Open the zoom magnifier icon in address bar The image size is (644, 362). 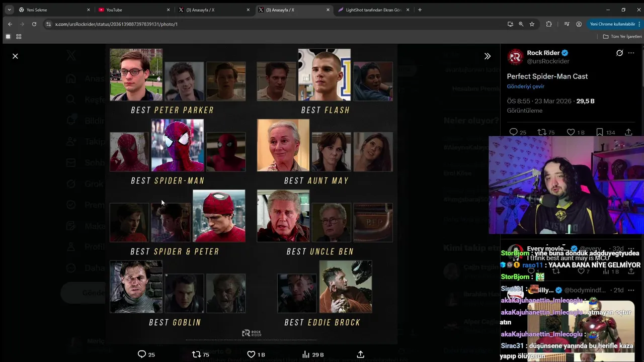click(x=521, y=24)
